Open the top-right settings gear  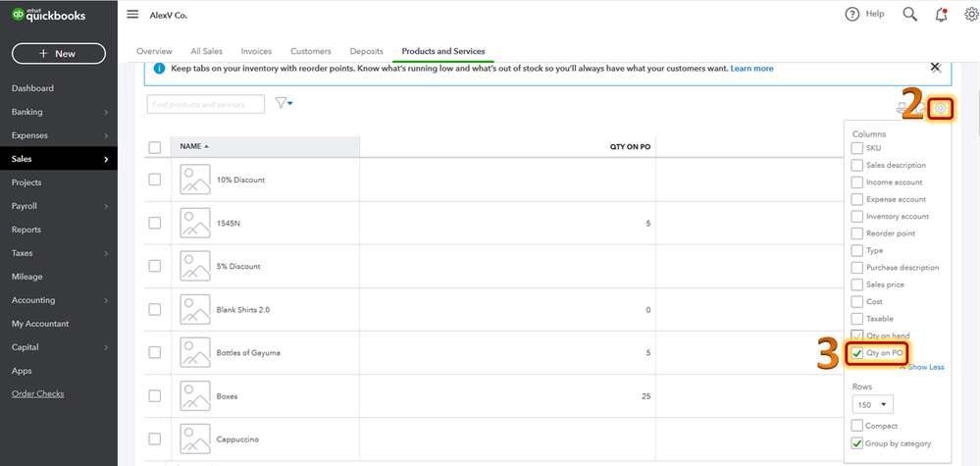971,15
